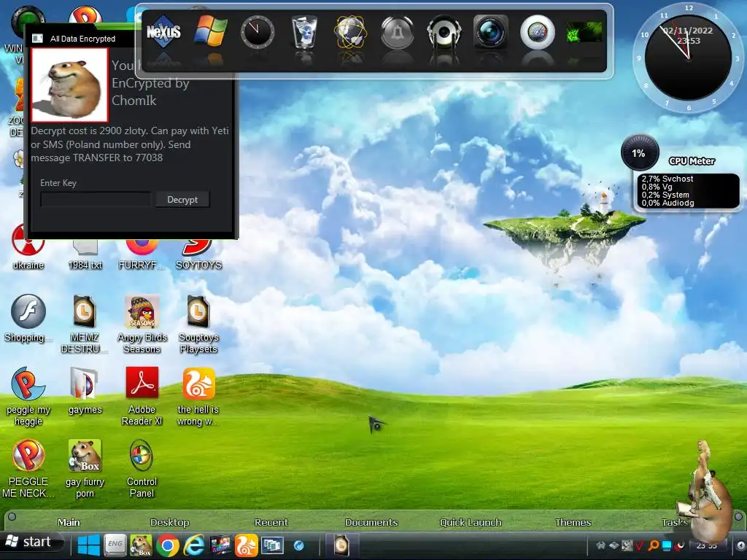This screenshot has width=747, height=560.
Task: Select the PEGGLE ME NECK... desktop icon
Action: point(28,469)
